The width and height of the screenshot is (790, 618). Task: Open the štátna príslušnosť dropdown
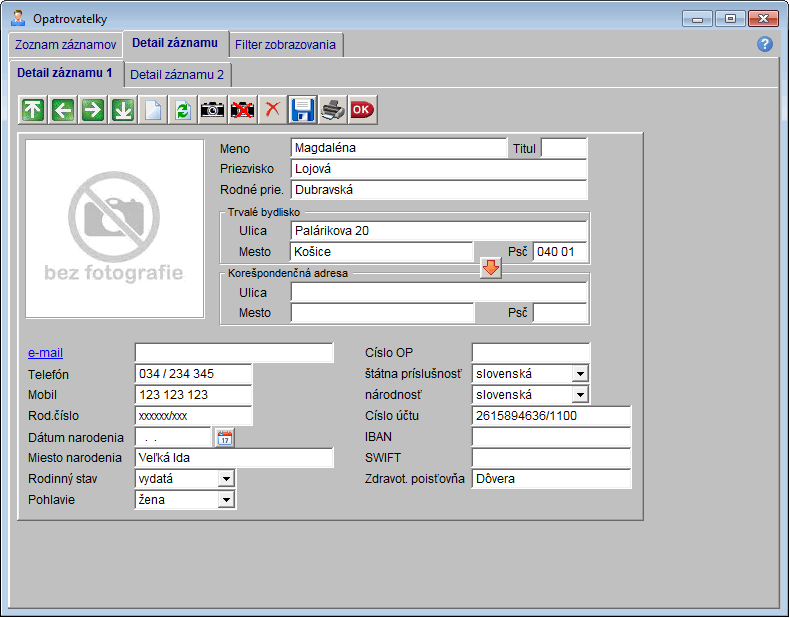point(580,374)
